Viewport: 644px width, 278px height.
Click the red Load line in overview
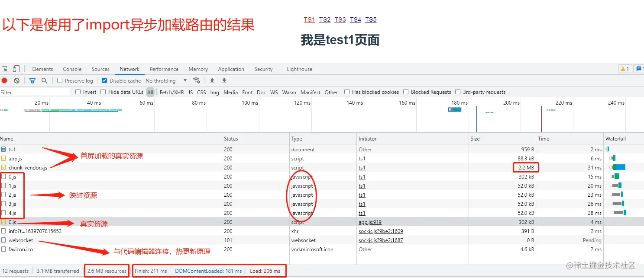(x=541, y=118)
